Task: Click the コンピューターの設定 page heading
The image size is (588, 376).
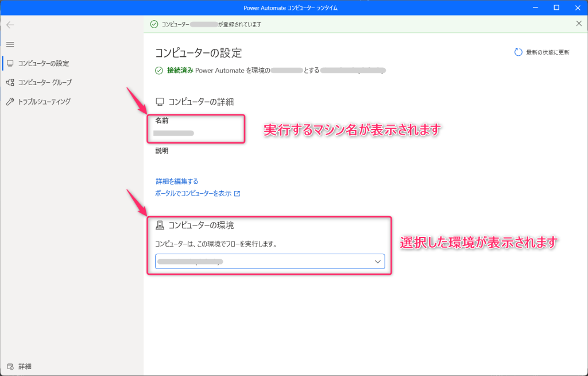Action: (x=199, y=53)
